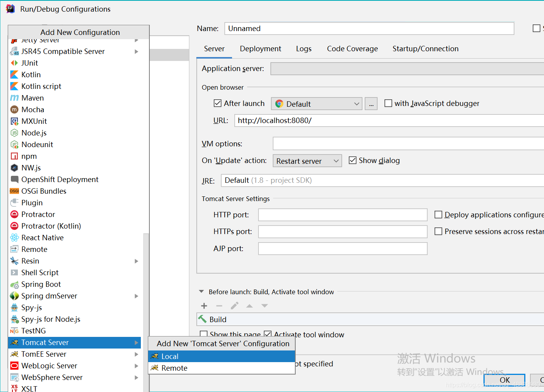The height and width of the screenshot is (392, 544).
Task: Click the Protractor icon
Action: point(14,214)
